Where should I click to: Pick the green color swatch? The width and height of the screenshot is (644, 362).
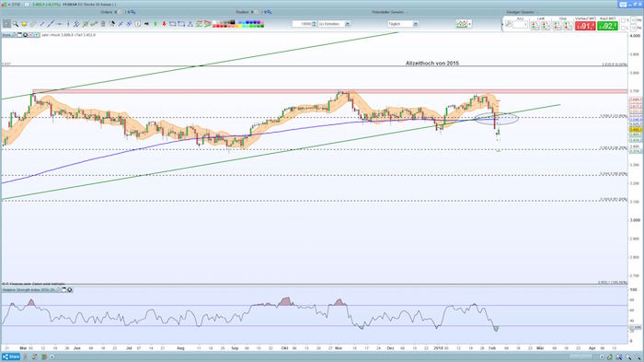click(250, 27)
